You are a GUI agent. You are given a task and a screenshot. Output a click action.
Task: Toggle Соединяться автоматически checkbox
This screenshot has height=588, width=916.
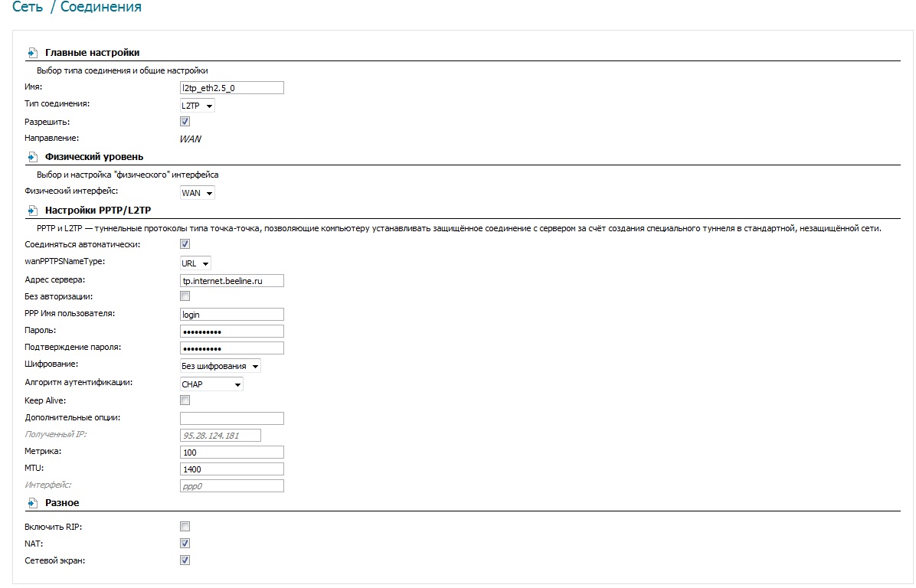[185, 244]
